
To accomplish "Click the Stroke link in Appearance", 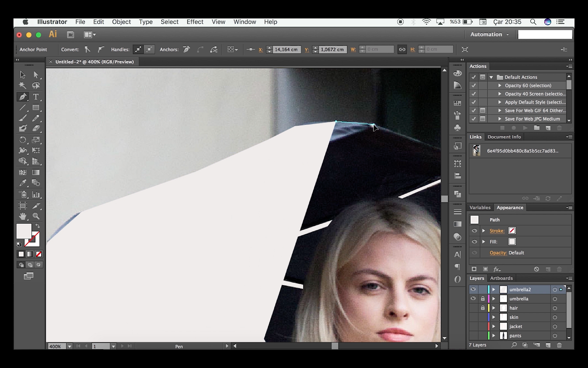I will click(x=497, y=231).
